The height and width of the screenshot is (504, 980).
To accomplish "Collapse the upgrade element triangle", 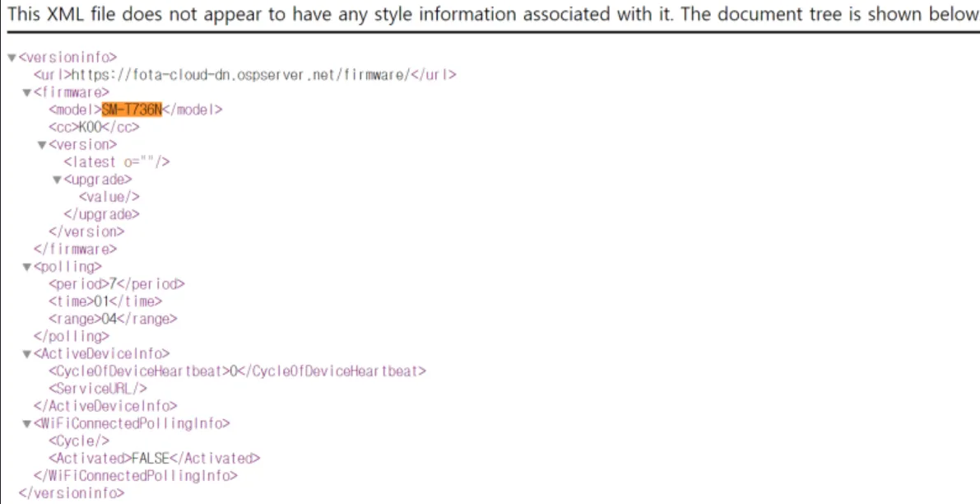I will (57, 180).
